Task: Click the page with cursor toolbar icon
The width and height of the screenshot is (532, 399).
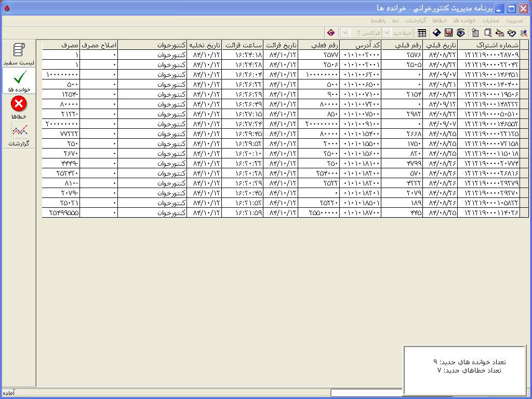Action: (487, 33)
